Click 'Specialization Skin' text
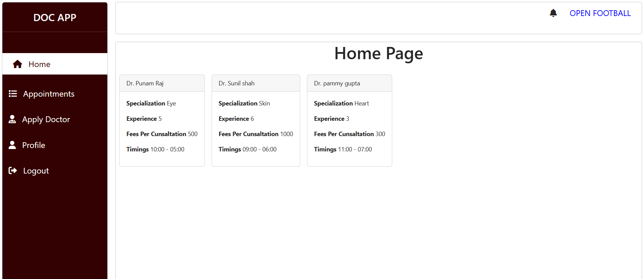 coord(244,103)
